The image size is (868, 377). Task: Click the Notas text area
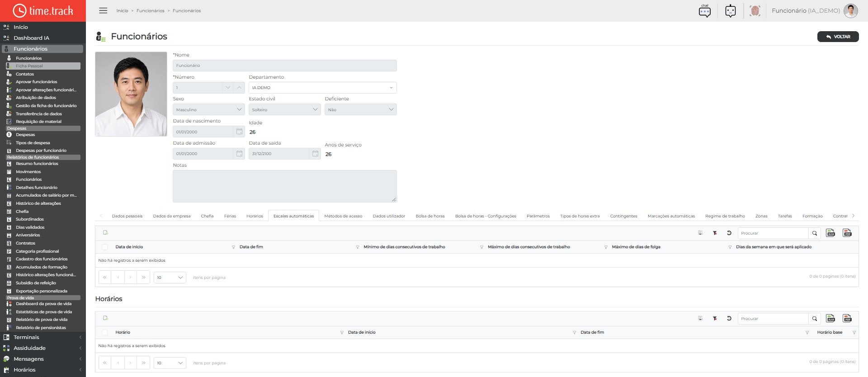(x=285, y=186)
